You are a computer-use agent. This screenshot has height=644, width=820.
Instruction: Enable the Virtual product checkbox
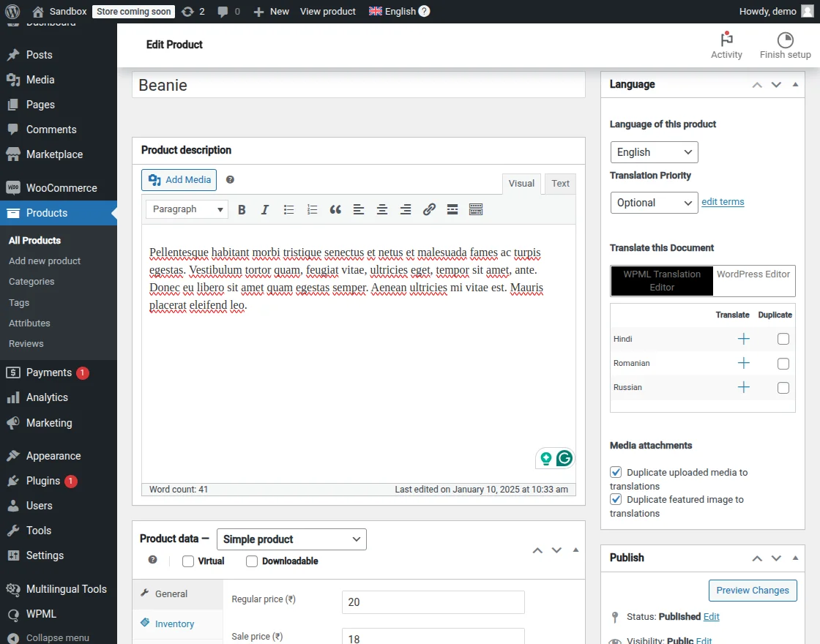[x=188, y=561]
